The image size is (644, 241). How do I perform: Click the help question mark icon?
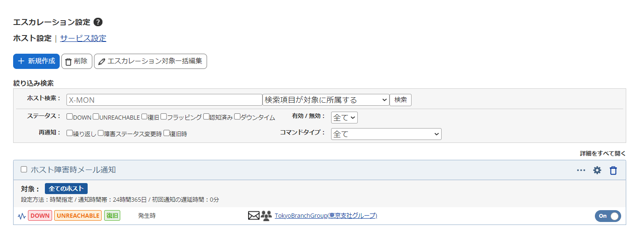point(98,22)
